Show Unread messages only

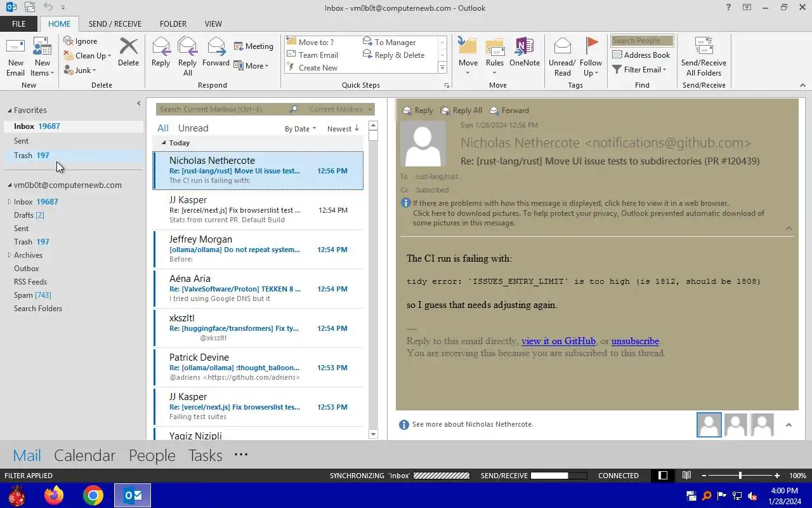pos(193,128)
